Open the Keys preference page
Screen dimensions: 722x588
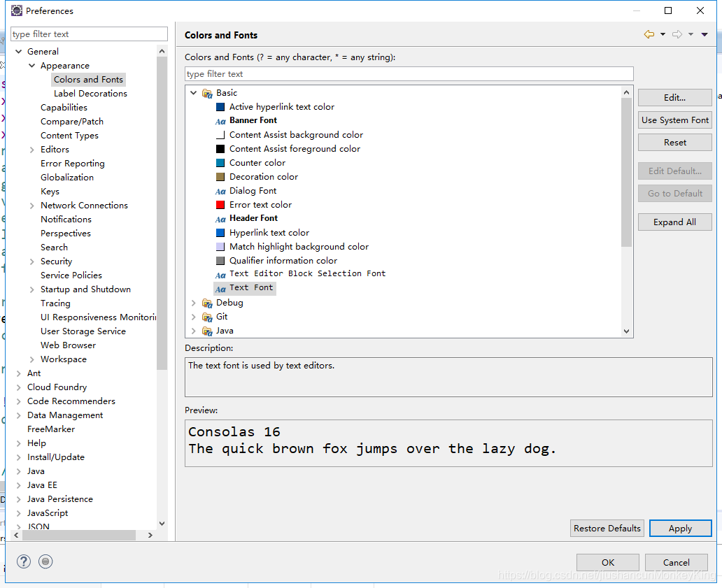tap(50, 192)
